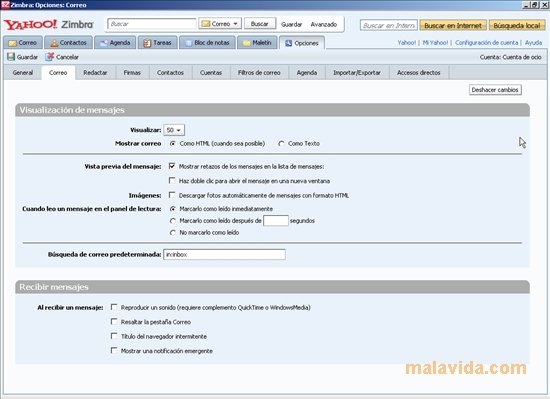Click the Deshacer cambios button

(x=495, y=90)
